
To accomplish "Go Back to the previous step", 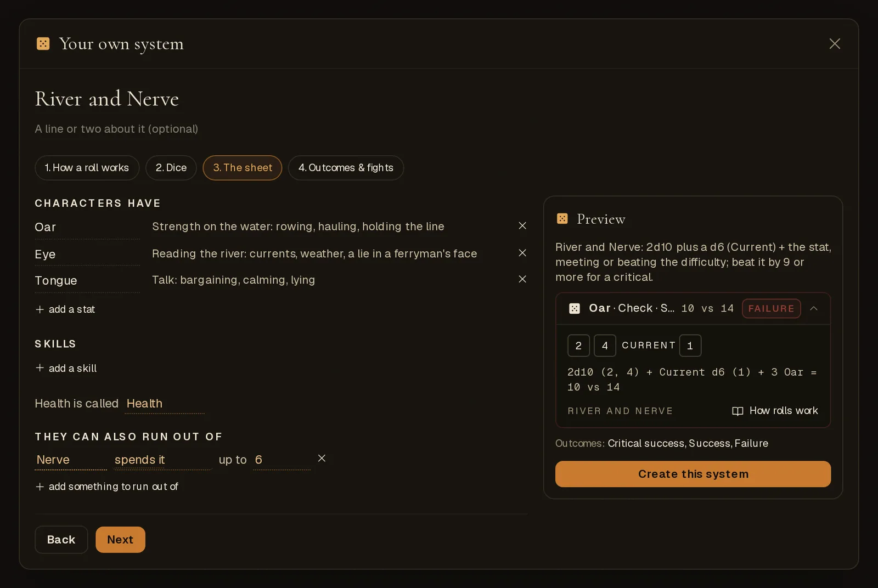I will tap(61, 540).
